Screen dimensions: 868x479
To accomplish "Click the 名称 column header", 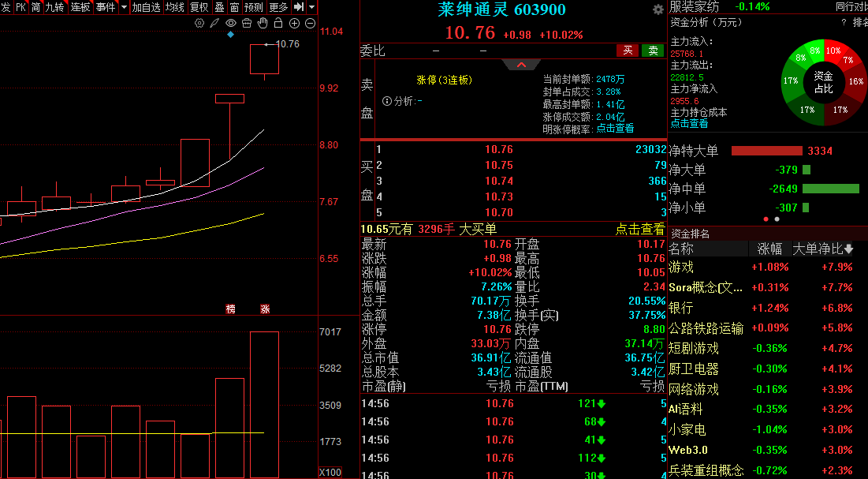I will 681,249.
